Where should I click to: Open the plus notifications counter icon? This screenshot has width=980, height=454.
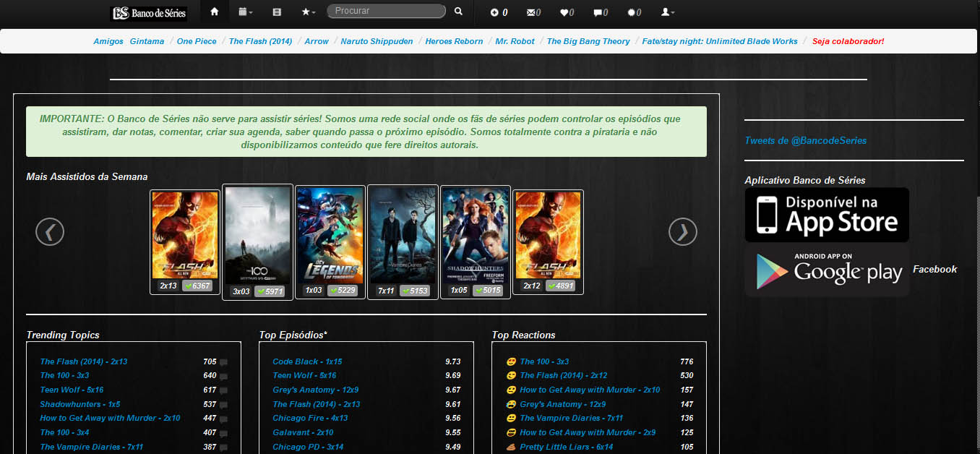[499, 12]
